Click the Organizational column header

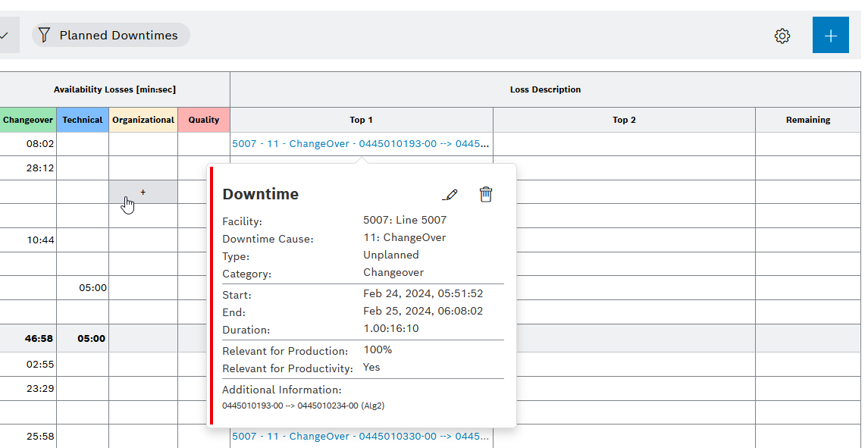point(143,119)
